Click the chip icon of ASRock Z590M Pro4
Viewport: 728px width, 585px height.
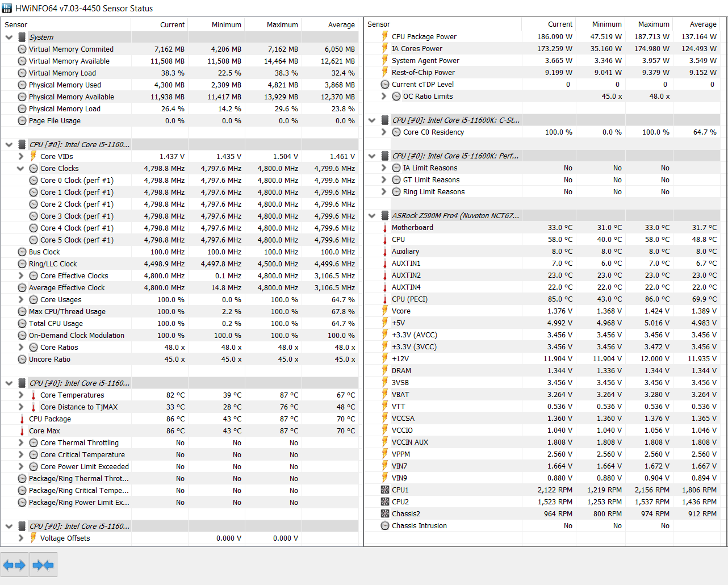click(x=385, y=215)
